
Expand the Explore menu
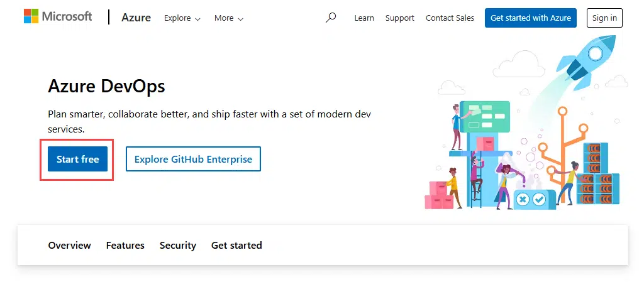coord(182,18)
